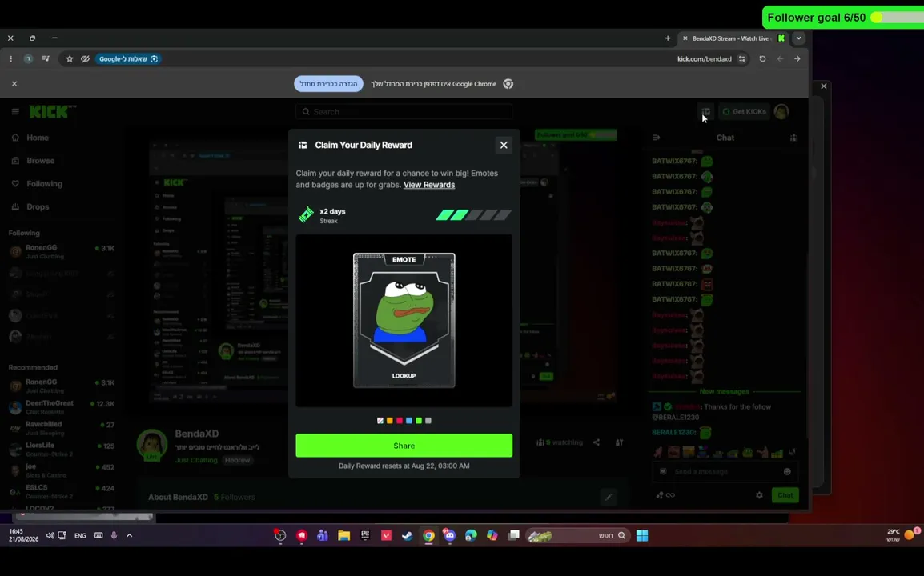This screenshot has height=576, width=924.
Task: Click the Get KICKs button
Action: pos(745,111)
